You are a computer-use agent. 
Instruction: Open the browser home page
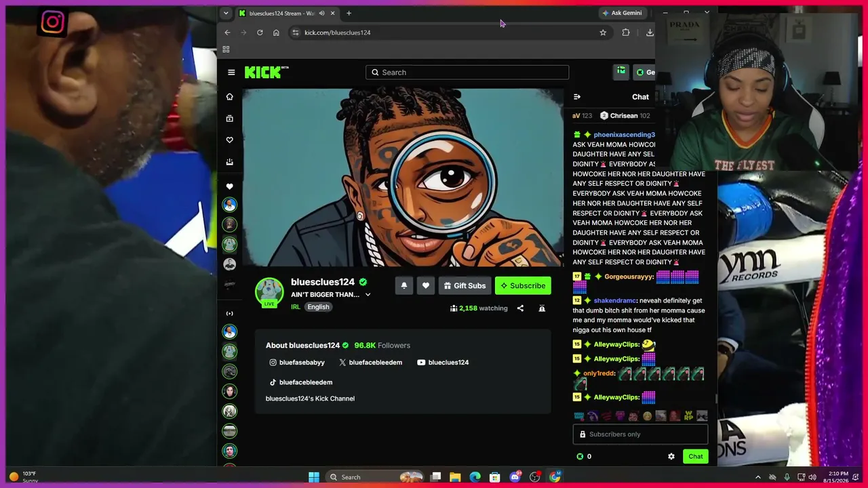[x=276, y=33]
